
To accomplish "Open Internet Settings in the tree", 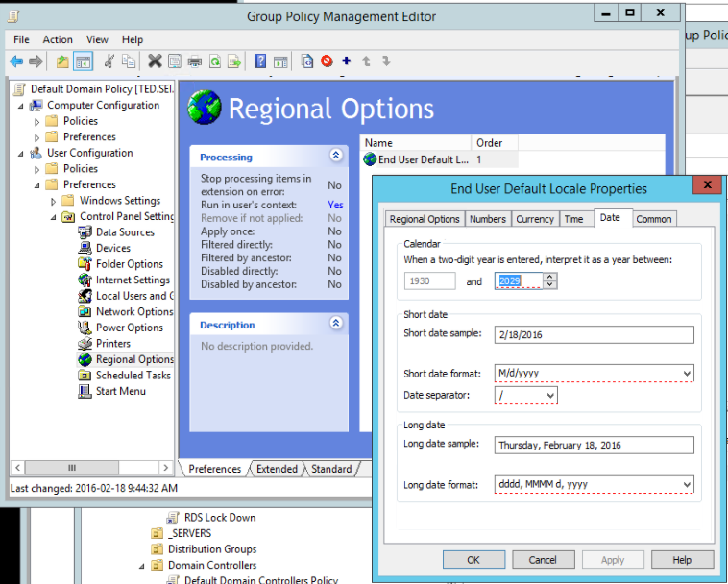I will tap(133, 280).
